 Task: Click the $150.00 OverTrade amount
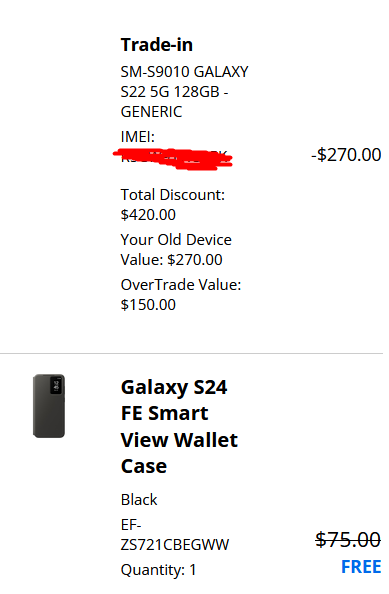click(148, 305)
